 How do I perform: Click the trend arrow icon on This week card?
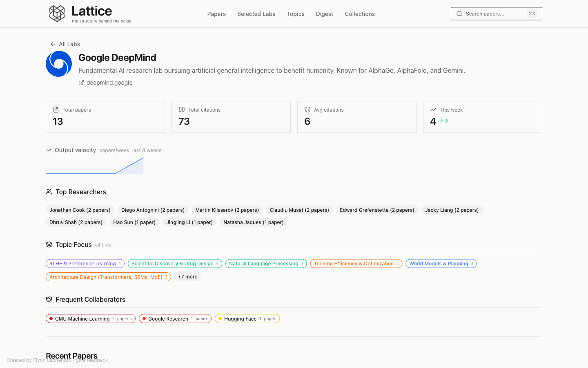[x=433, y=109]
